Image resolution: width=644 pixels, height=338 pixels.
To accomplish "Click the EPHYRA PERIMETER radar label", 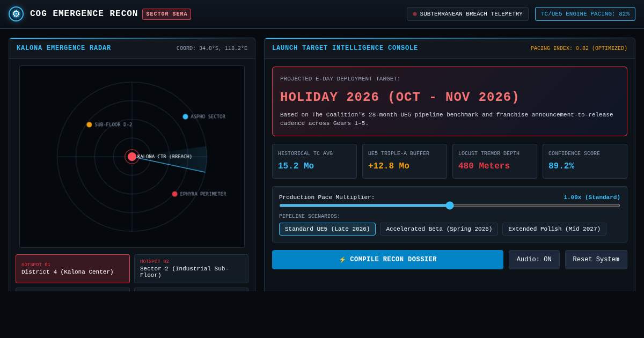I will click(x=203, y=194).
